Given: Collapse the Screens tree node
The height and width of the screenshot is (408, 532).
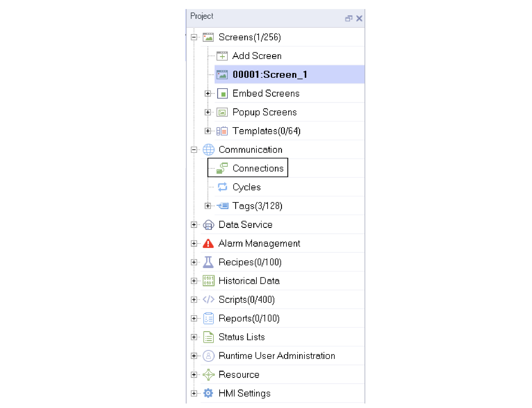Looking at the screenshot, I should 194,37.
